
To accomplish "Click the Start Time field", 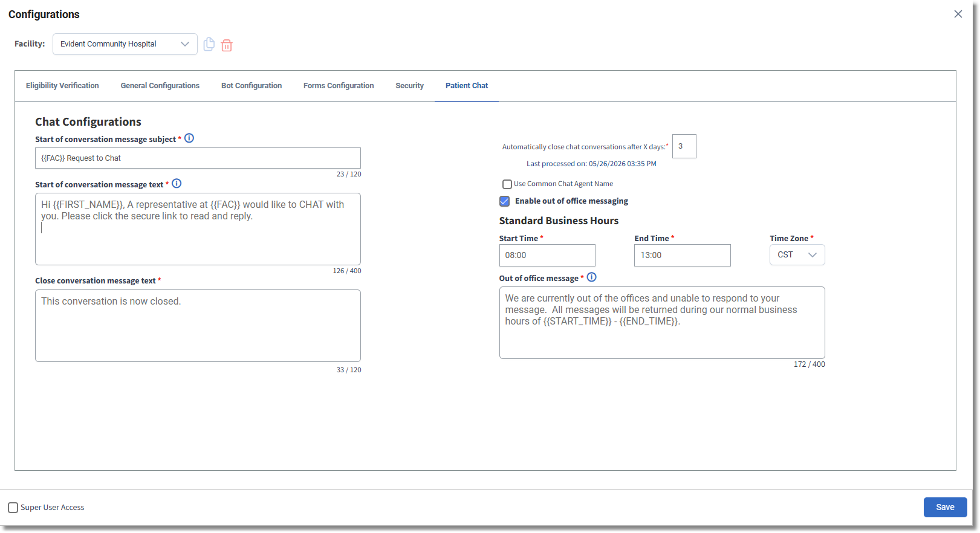I will [547, 255].
